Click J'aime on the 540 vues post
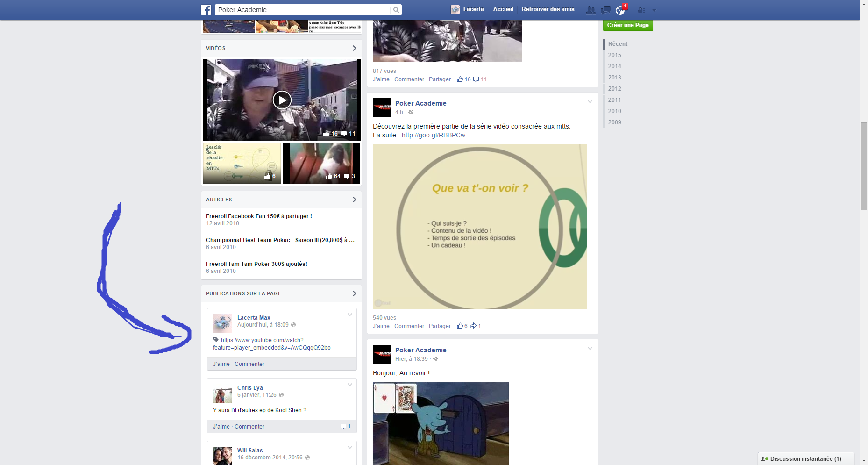Screen dimensions: 868x465 [x=381, y=326]
